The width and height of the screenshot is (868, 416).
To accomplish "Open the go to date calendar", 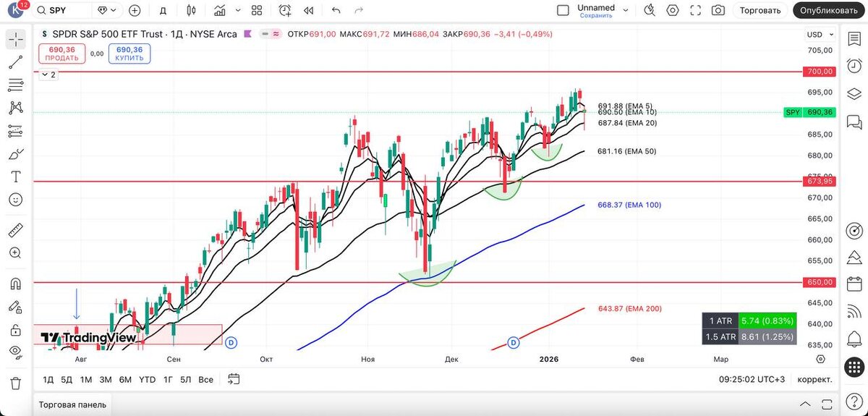I will (x=234, y=378).
